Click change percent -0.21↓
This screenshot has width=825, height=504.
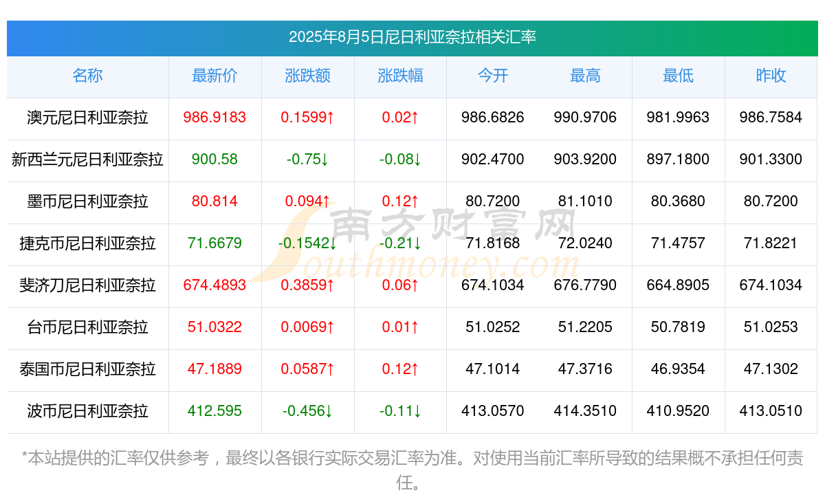coord(400,243)
